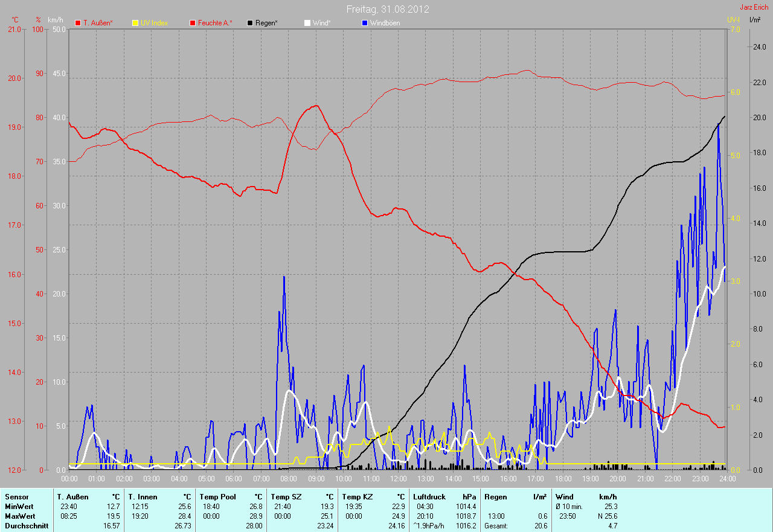Click the 'Jarz Erich' author label
773x532 pixels.
(x=754, y=7)
